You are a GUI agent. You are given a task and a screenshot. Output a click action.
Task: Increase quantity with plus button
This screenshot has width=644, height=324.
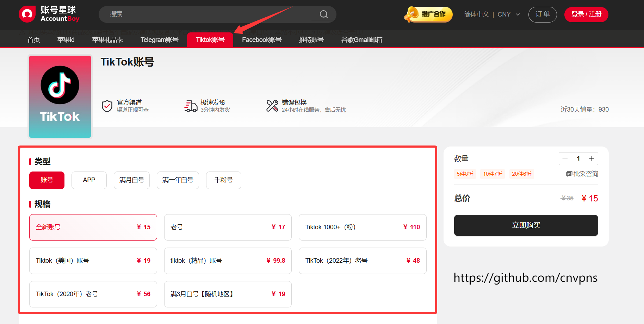[592, 159]
